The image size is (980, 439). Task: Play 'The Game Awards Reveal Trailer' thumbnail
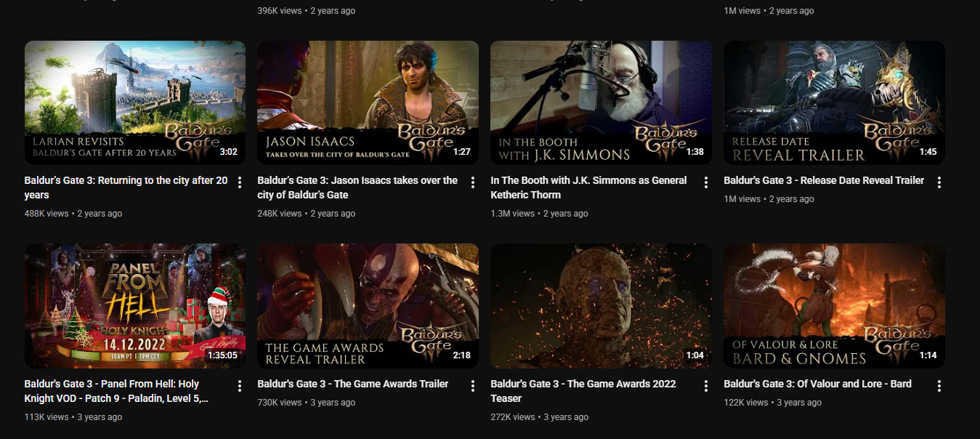click(x=368, y=306)
